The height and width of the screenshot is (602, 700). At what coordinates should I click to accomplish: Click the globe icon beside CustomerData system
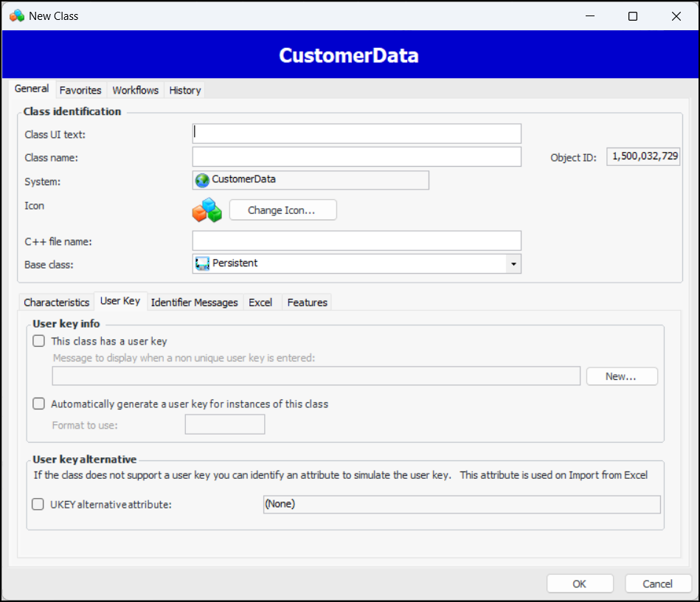[x=202, y=180]
